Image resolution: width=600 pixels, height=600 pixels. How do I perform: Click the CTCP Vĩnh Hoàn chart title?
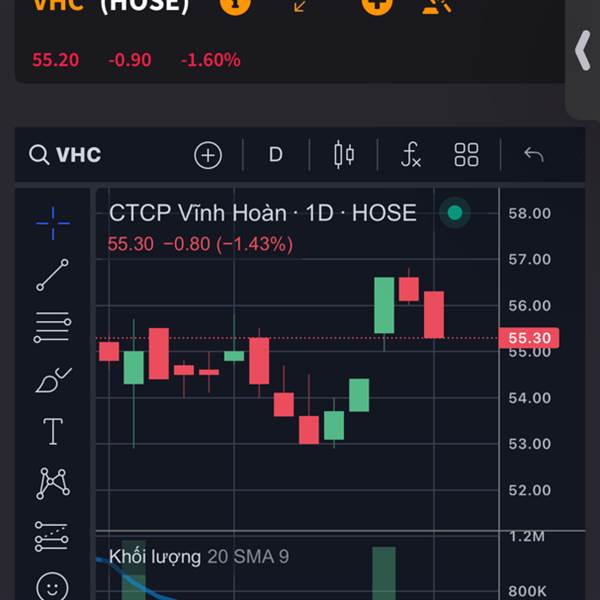(262, 213)
